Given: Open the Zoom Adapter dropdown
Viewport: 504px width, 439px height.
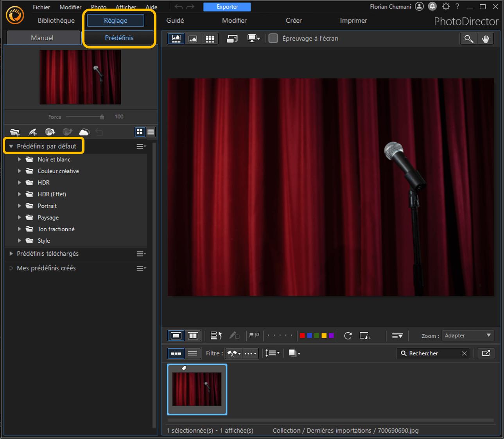Looking at the screenshot, I should [x=467, y=336].
